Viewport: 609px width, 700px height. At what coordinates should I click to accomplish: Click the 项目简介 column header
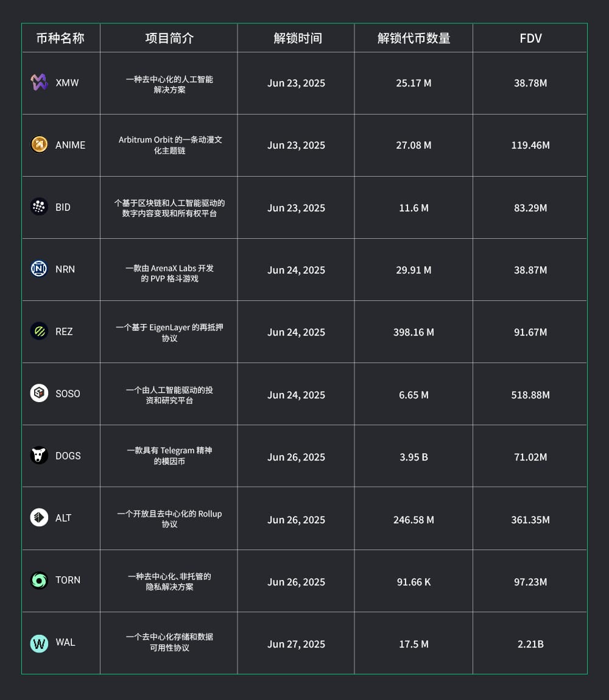tap(169, 38)
